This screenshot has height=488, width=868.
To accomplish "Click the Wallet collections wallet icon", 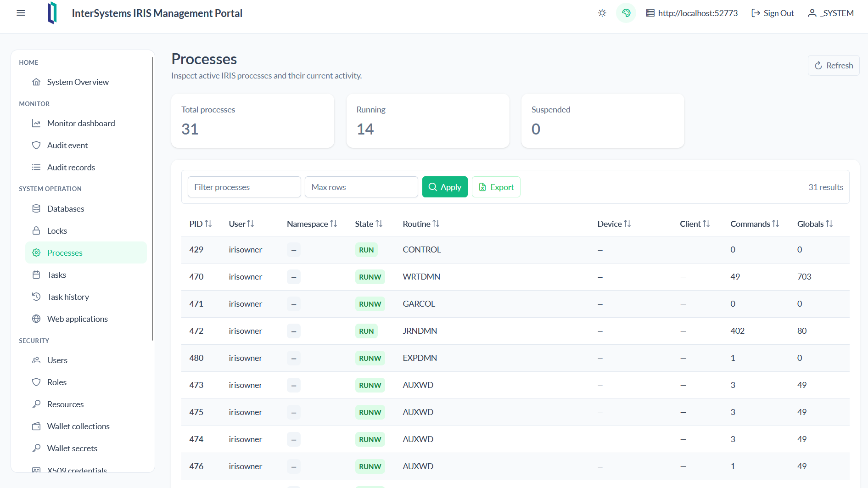I will [x=36, y=426].
